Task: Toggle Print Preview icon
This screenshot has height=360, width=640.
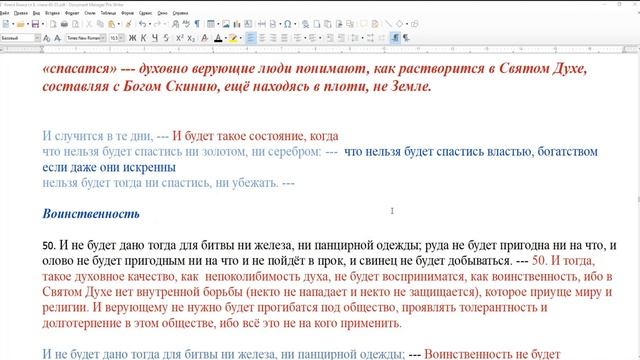Action: [75, 24]
